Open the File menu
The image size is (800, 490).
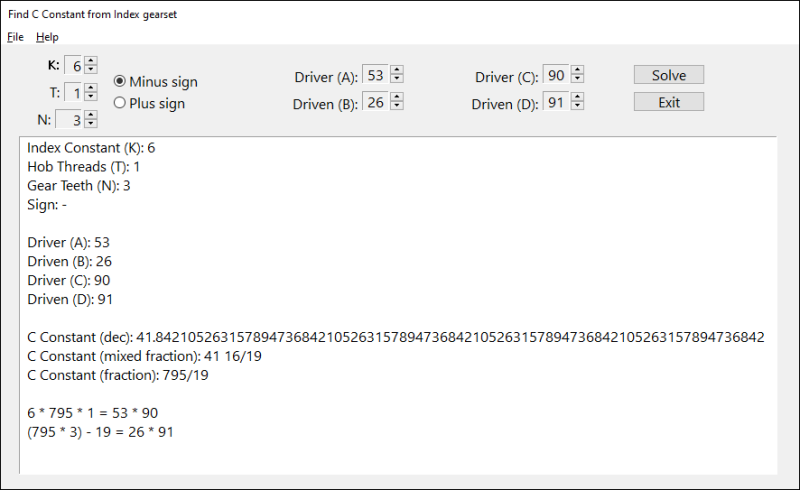(x=15, y=37)
